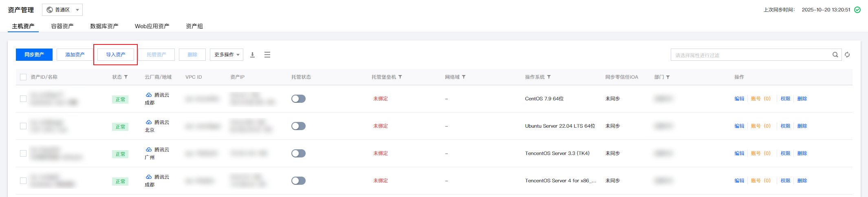Open the 普通区 region dropdown
This screenshot has height=197, width=868.
(x=62, y=10)
